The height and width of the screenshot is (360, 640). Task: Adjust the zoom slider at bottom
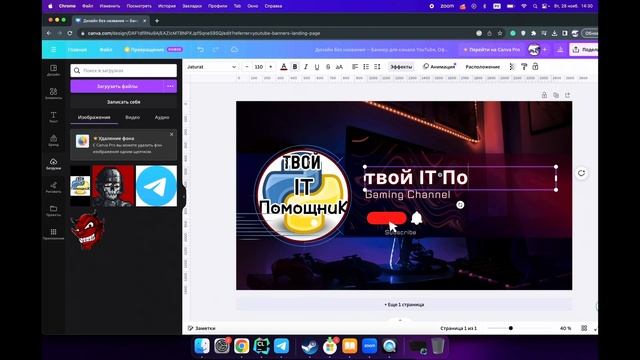(511, 328)
